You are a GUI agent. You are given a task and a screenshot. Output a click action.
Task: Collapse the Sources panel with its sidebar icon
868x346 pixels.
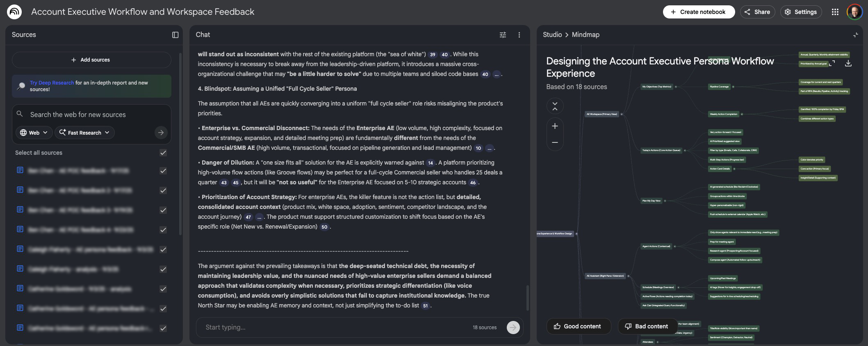175,35
